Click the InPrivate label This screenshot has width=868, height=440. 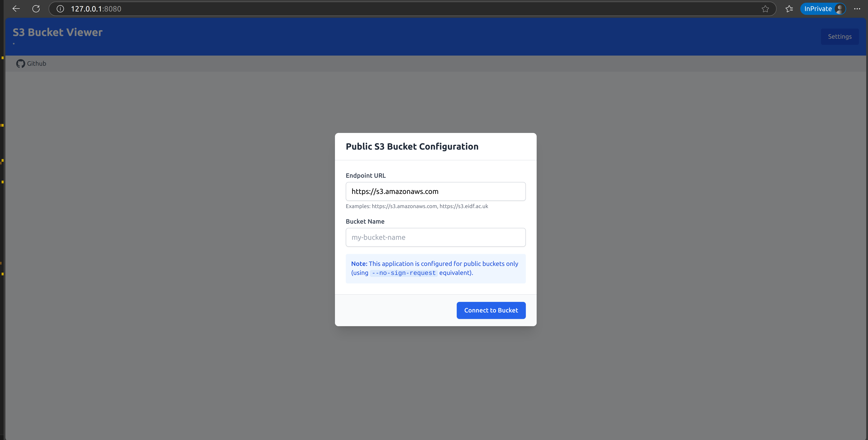pyautogui.click(x=818, y=9)
